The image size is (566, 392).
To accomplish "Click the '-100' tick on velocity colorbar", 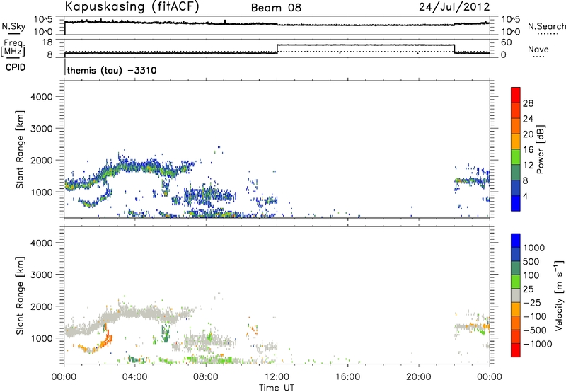I will point(534,316).
